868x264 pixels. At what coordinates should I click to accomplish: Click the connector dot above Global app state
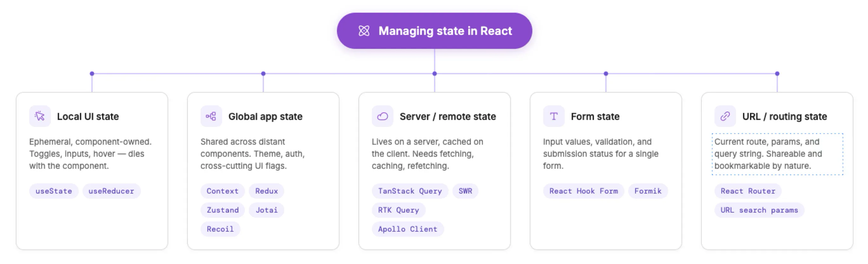[x=263, y=74]
